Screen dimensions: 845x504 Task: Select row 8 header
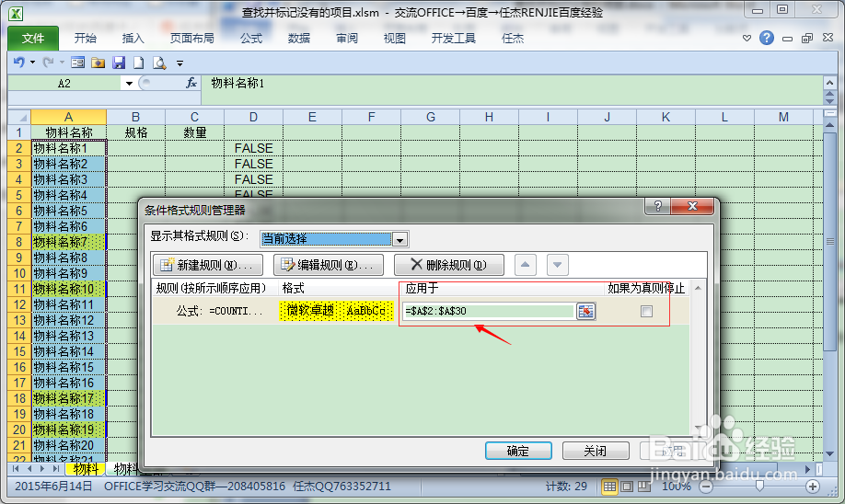[x=19, y=242]
